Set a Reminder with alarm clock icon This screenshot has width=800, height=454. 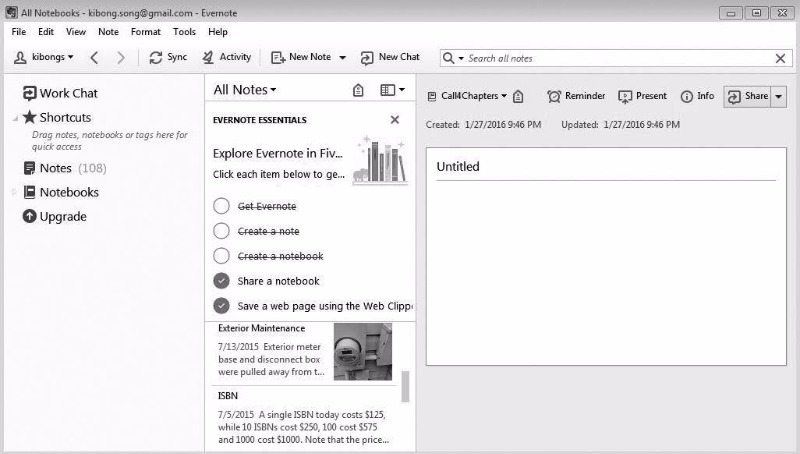pos(576,96)
